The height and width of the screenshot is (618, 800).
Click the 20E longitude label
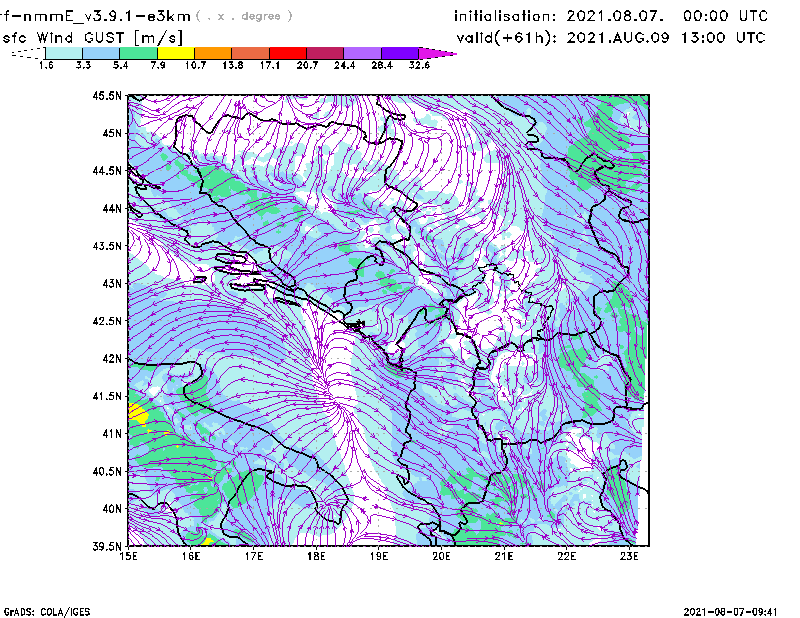(x=441, y=556)
